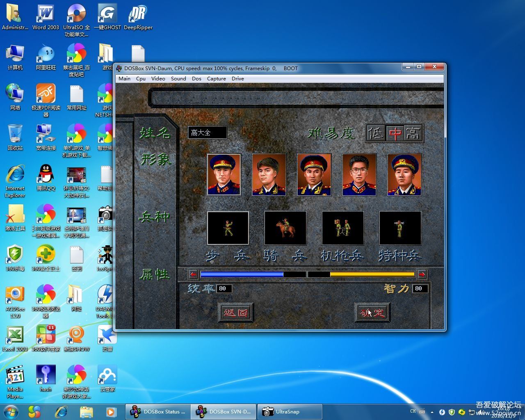Select the 签到 file on desktop

76,258
